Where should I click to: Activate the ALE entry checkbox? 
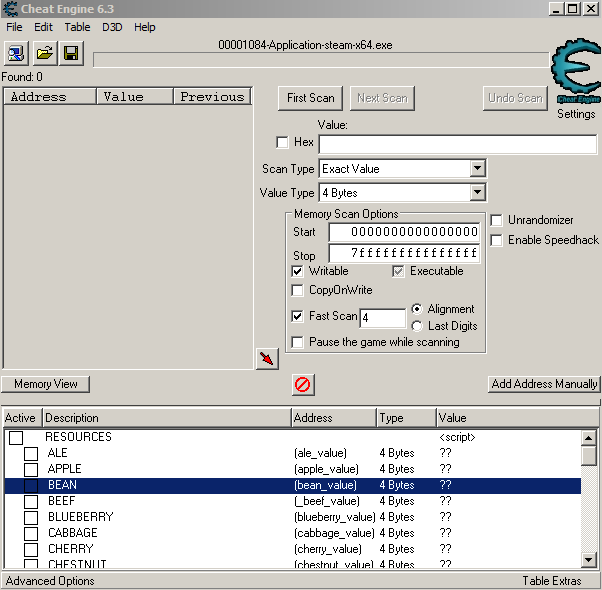point(31,453)
